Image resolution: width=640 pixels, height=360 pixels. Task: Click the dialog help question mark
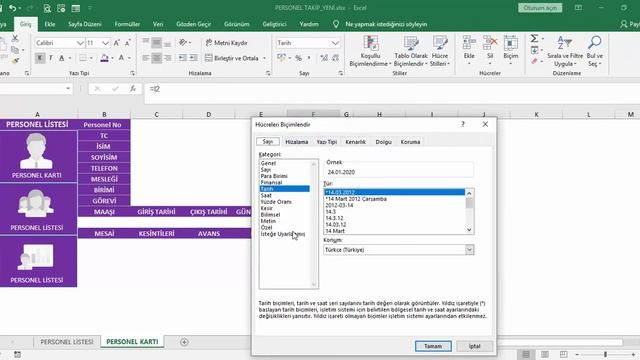pyautogui.click(x=463, y=124)
